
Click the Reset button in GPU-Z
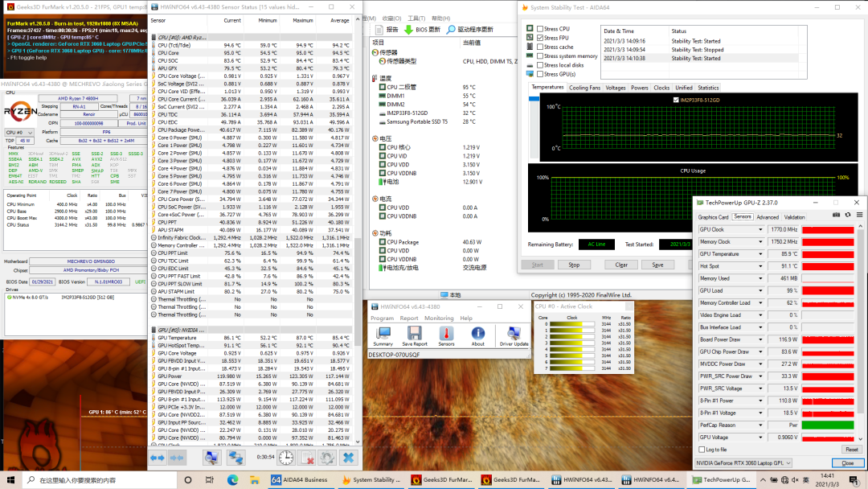(x=850, y=450)
